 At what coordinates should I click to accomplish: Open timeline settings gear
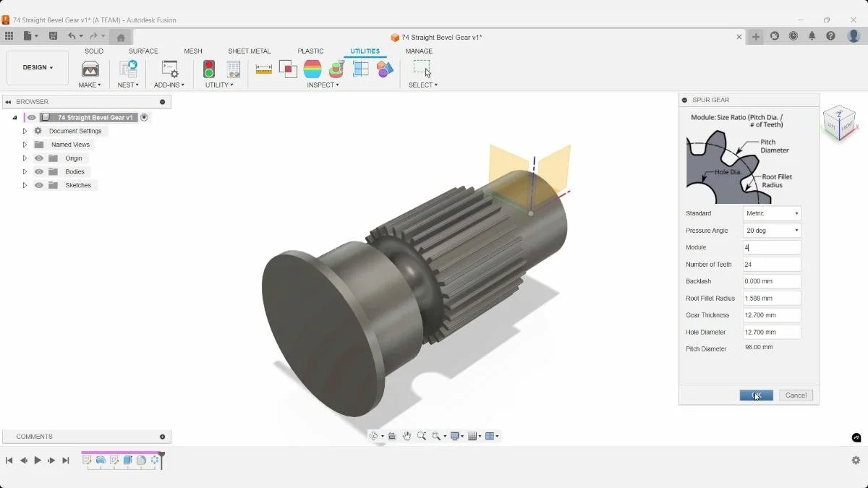tap(856, 460)
